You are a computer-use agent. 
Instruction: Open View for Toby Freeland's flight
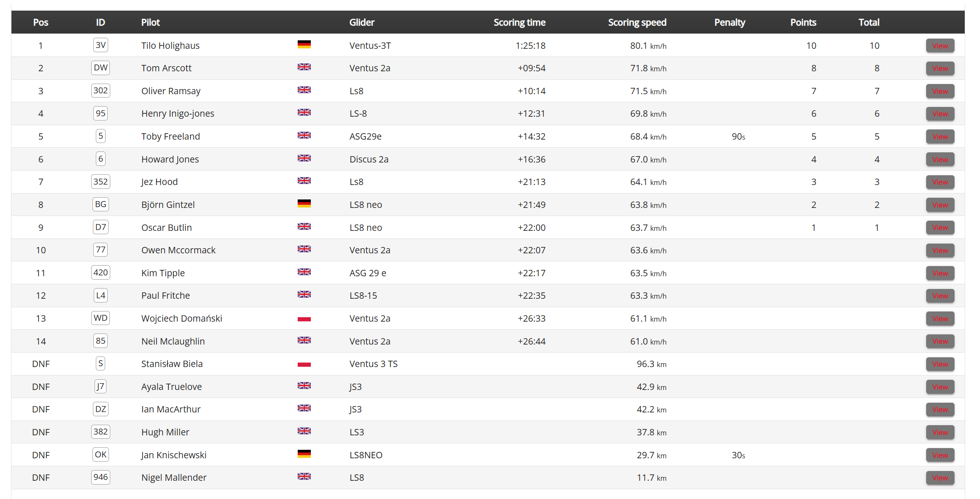click(940, 137)
